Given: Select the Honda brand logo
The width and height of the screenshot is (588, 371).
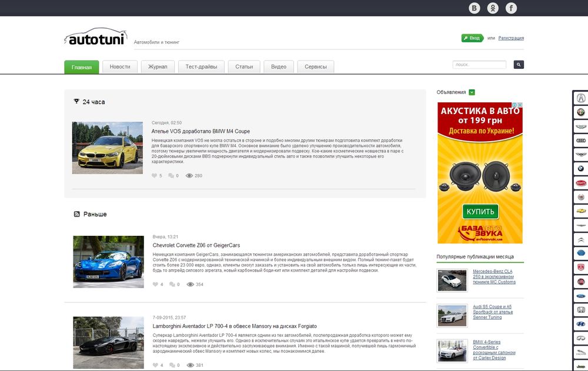Looking at the screenshot, I should (581, 310).
